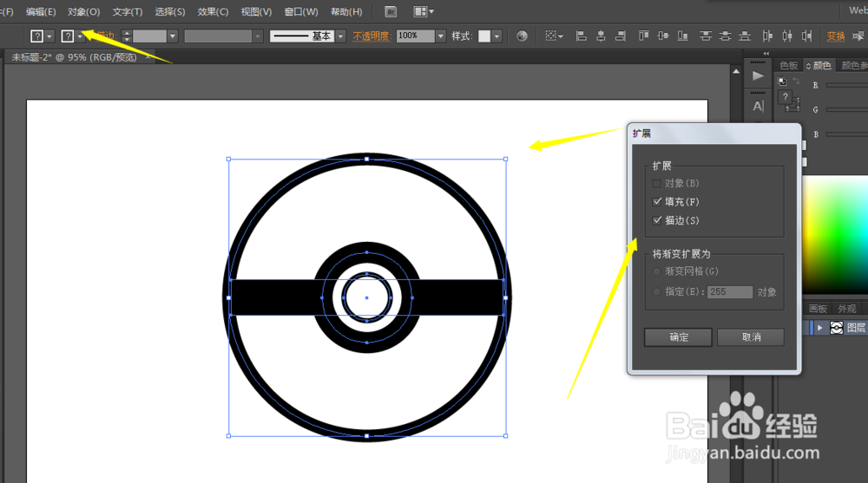Click the opacity 100% input field
This screenshot has width=868, height=483.
tap(415, 36)
